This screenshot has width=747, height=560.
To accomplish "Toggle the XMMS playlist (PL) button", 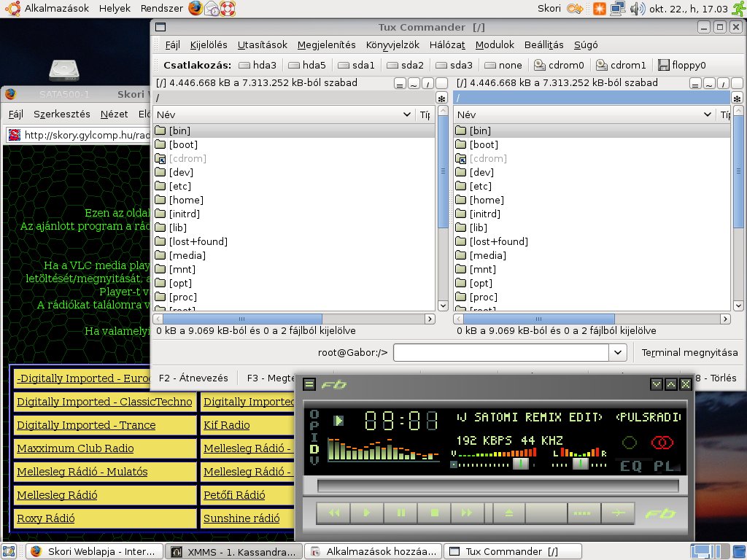I will pyautogui.click(x=663, y=465).
